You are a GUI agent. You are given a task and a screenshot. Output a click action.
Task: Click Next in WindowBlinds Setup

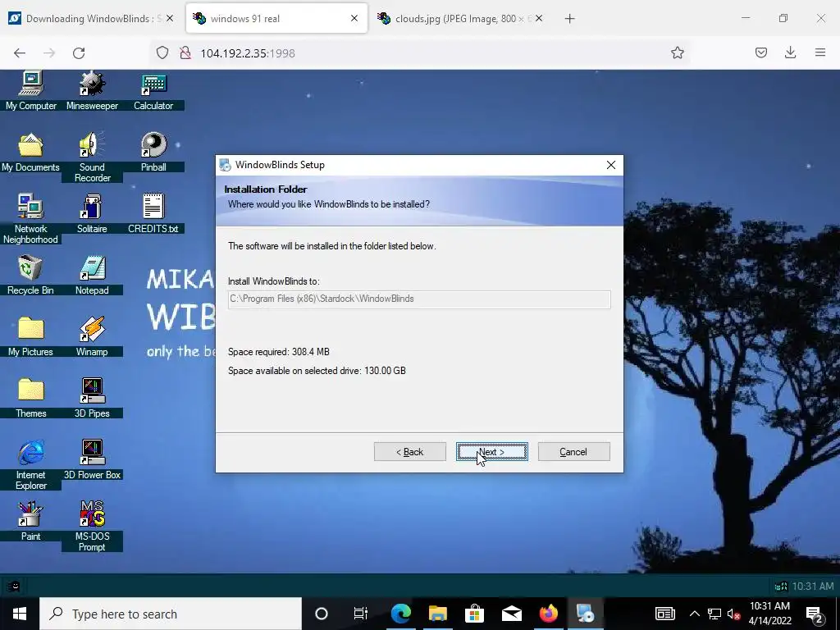[x=492, y=452]
